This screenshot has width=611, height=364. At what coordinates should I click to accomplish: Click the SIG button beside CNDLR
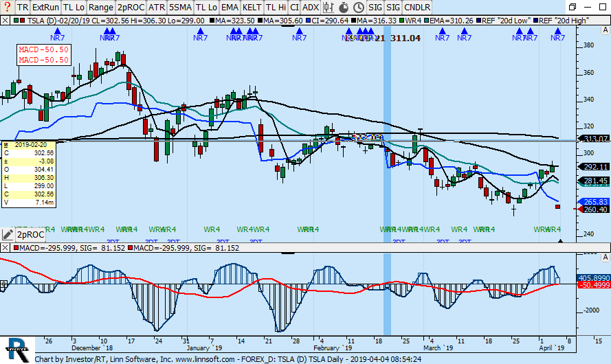tap(393, 7)
